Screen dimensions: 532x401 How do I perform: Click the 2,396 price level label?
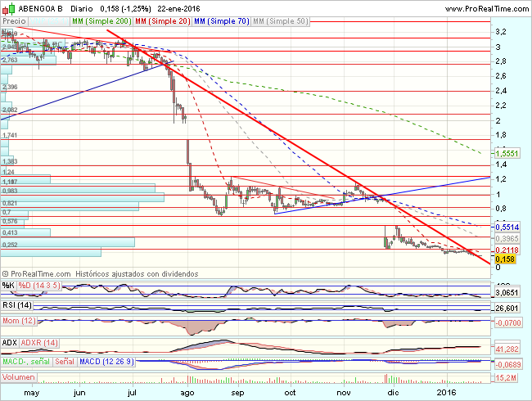10,88
